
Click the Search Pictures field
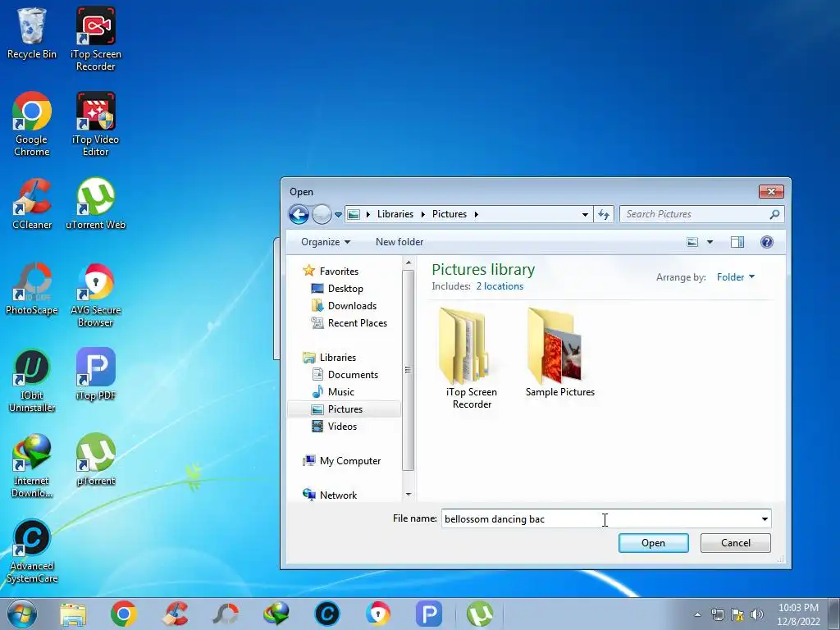point(702,214)
